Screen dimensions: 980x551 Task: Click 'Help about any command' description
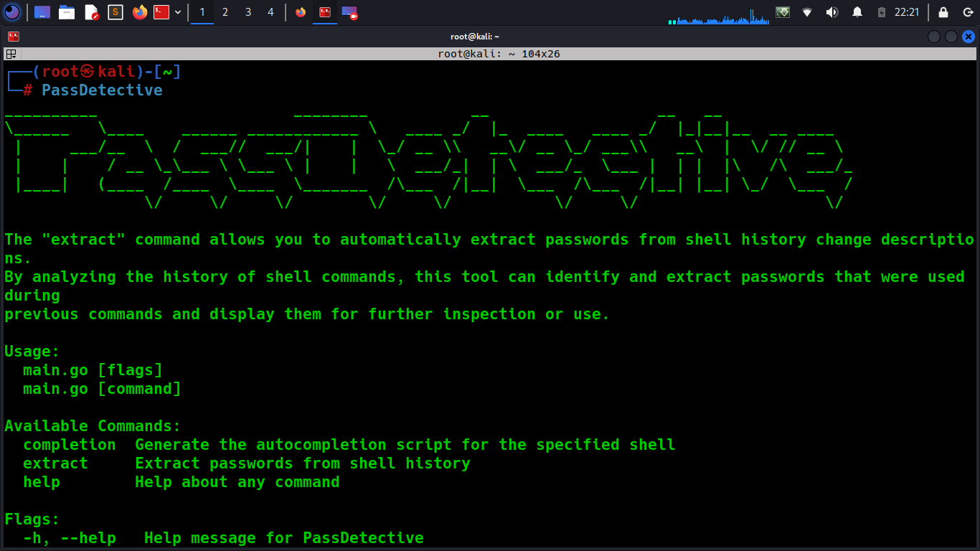[x=237, y=482]
